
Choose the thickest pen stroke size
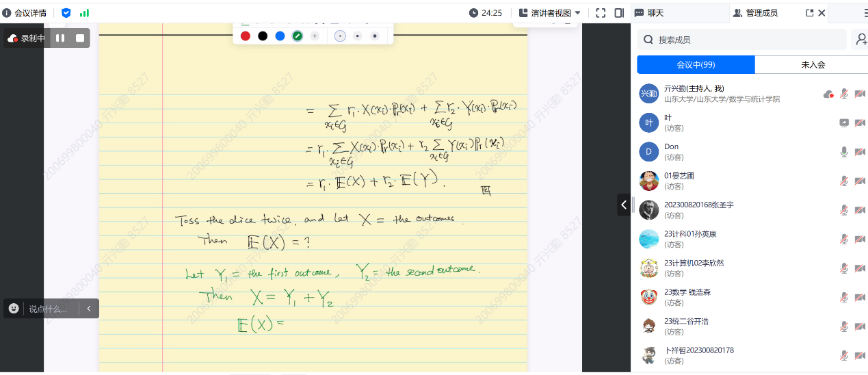[x=374, y=36]
